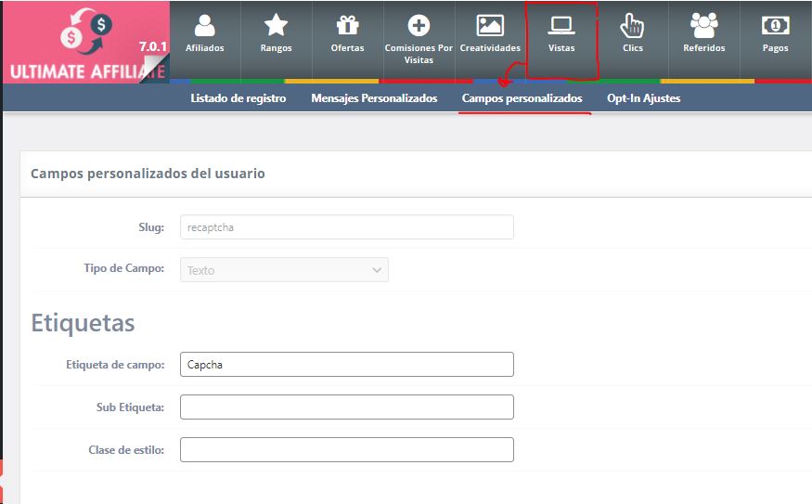Select the Campos personalizados tab

(x=522, y=98)
